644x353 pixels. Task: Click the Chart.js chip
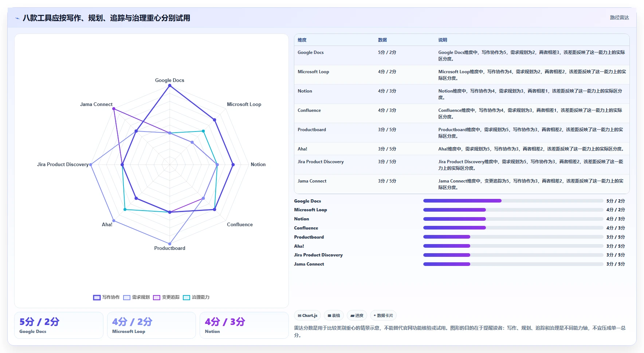[x=307, y=315]
